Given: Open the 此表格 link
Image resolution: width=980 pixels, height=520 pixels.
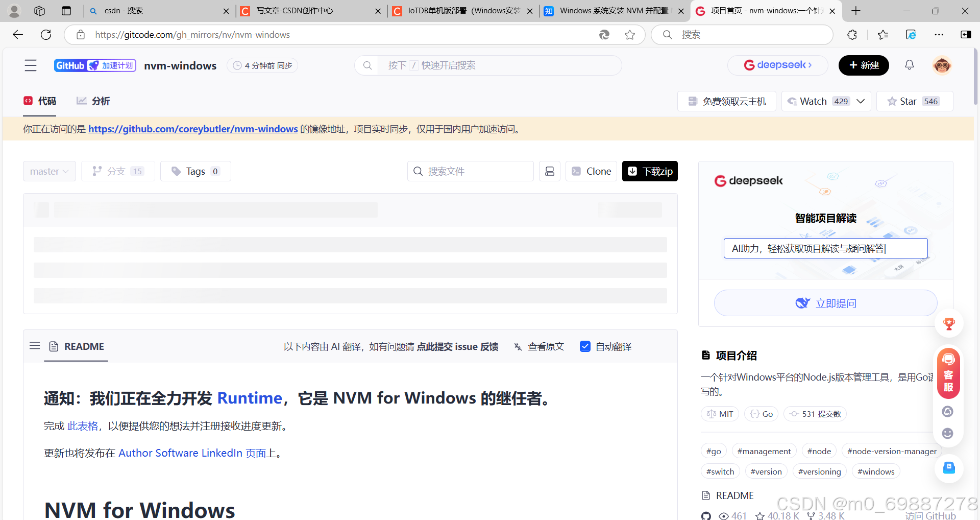Looking at the screenshot, I should pos(83,426).
